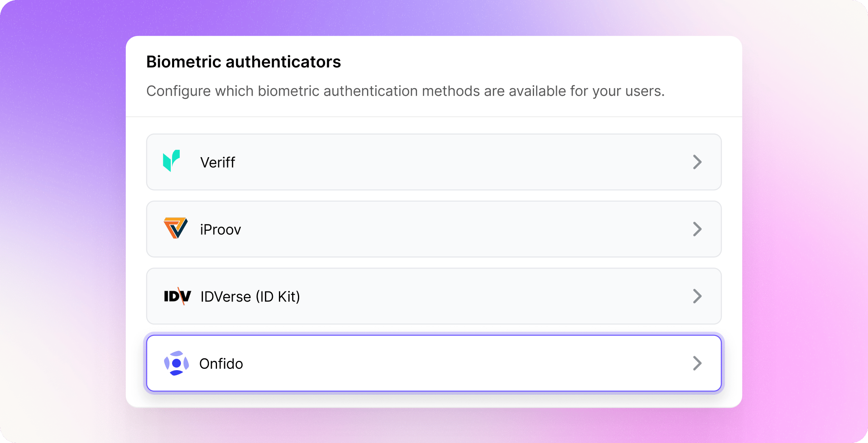Open the highlighted Onfido authenticator row
This screenshot has height=443, width=868.
tap(434, 363)
